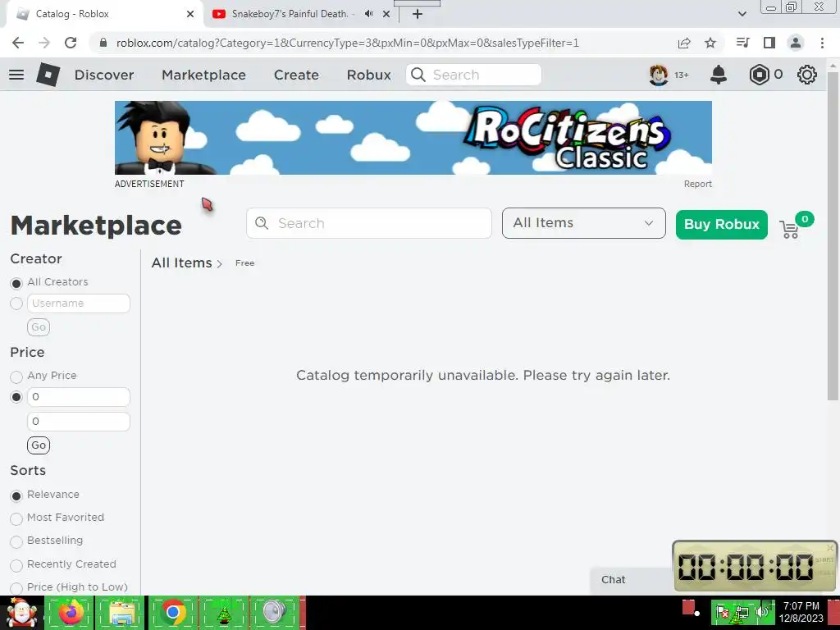Click the Roblox logo home icon
The width and height of the screenshot is (840, 630).
click(48, 75)
